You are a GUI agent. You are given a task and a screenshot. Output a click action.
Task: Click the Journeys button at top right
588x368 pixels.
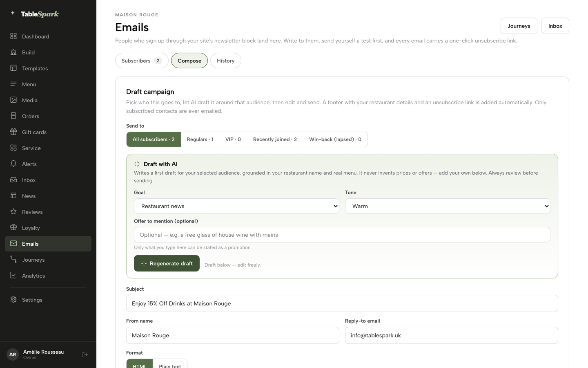point(519,26)
